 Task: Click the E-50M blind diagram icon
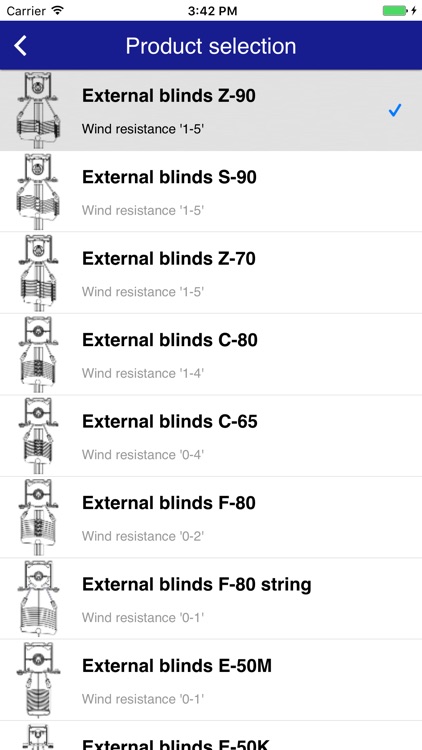[x=39, y=680]
